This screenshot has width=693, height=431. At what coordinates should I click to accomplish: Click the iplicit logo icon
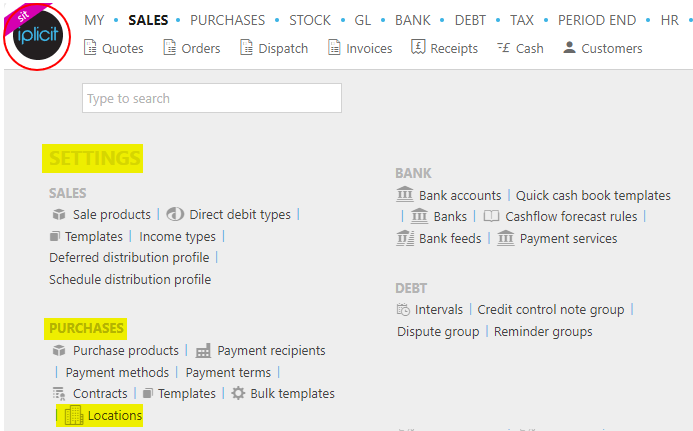click(37, 36)
